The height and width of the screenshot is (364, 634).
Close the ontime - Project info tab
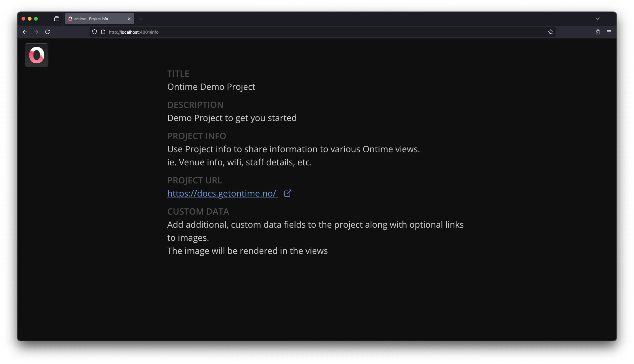point(129,19)
